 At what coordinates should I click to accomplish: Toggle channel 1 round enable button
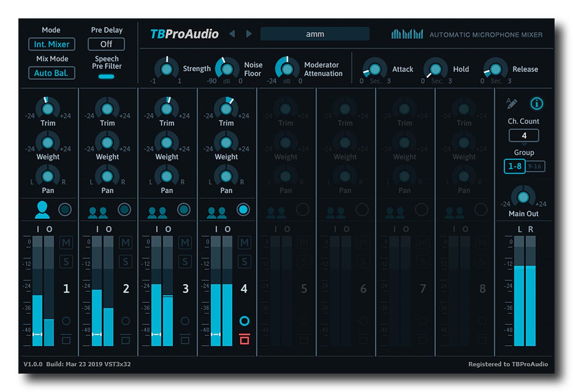click(x=64, y=209)
